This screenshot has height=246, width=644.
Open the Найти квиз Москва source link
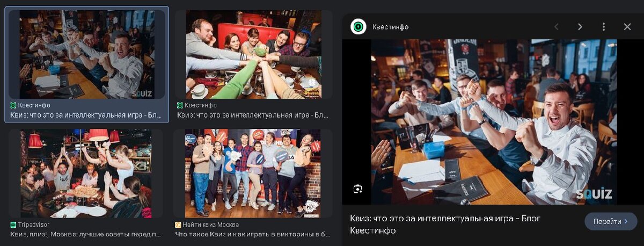(211, 225)
